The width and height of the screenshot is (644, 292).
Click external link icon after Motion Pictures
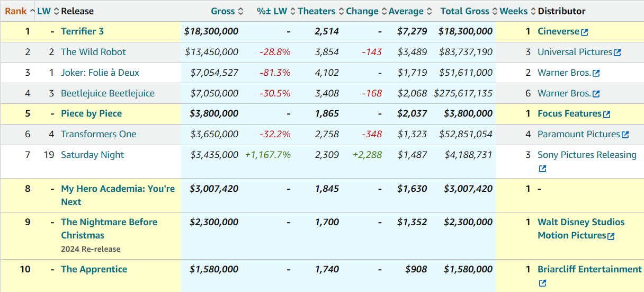click(x=611, y=236)
